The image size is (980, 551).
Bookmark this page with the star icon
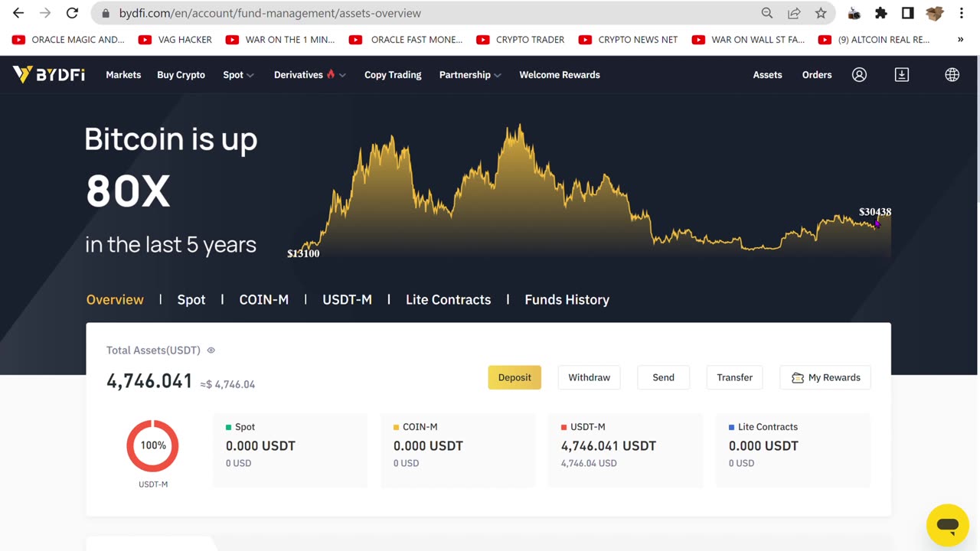(821, 13)
